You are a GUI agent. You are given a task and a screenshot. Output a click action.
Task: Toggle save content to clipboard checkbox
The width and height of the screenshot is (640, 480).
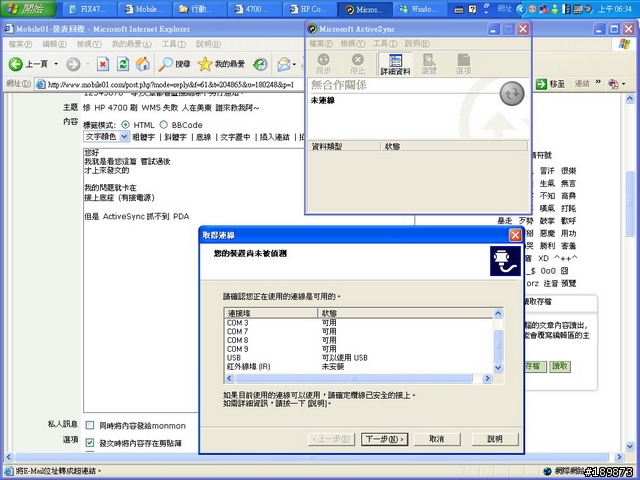pyautogui.click(x=90, y=442)
